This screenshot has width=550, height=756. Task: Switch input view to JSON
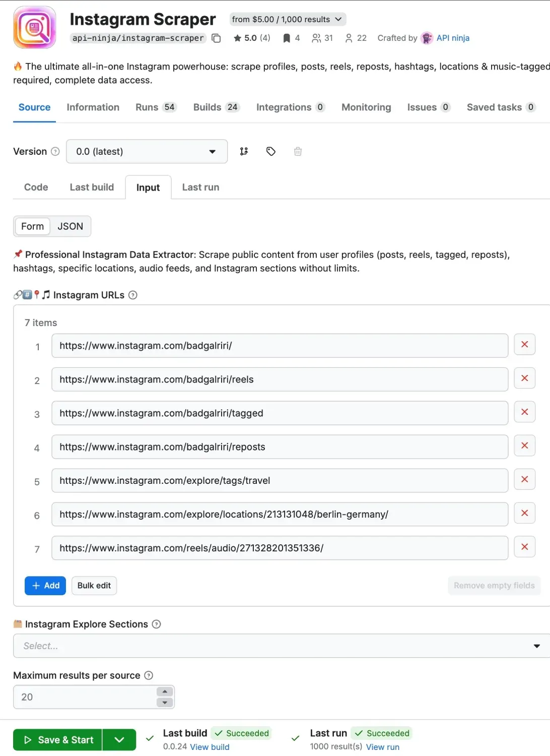click(70, 226)
